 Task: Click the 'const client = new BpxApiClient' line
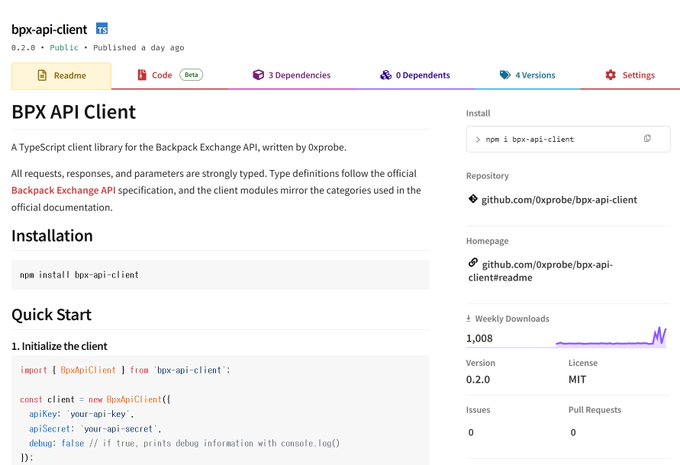[95, 400]
